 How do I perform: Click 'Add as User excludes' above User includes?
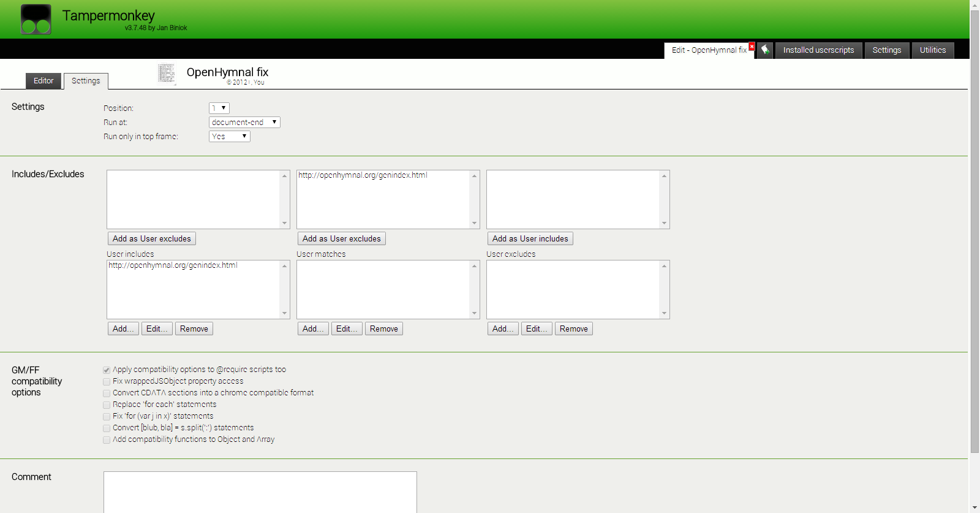coord(152,238)
